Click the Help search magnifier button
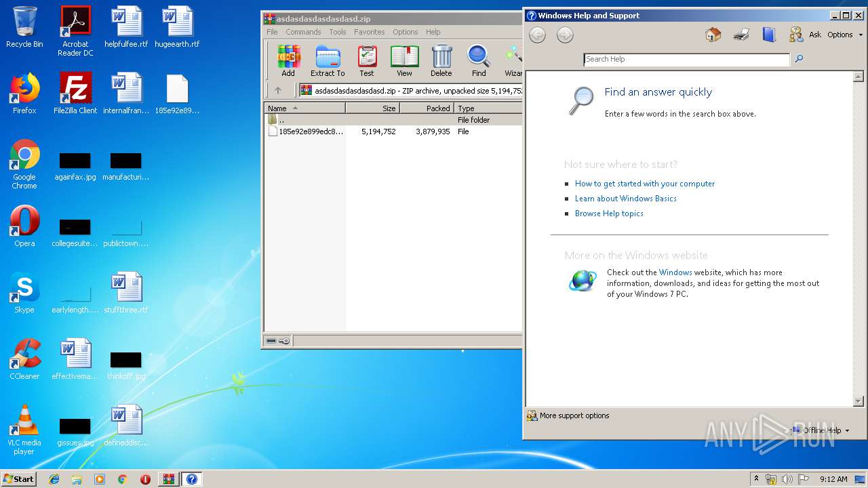This screenshot has width=868, height=488. 799,59
